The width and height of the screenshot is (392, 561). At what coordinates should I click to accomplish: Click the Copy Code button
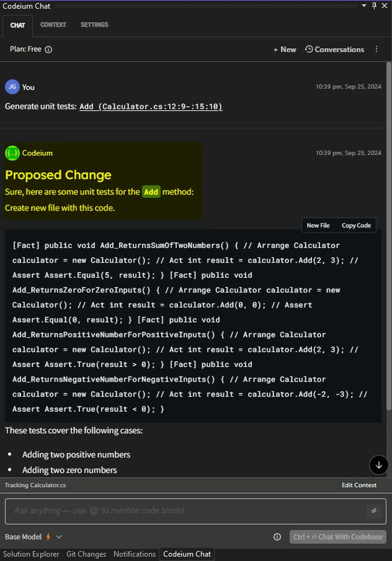click(x=356, y=226)
